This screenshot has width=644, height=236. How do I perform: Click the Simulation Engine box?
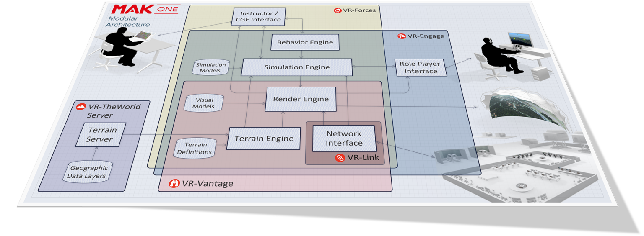tap(296, 67)
